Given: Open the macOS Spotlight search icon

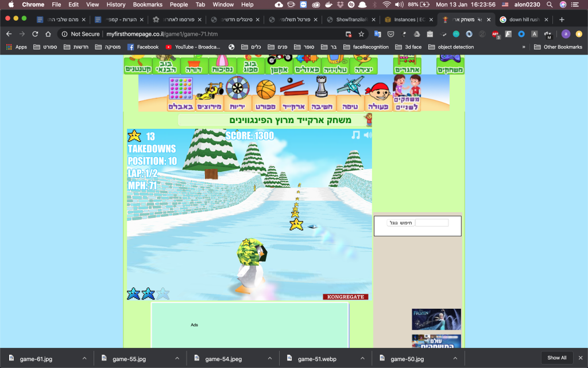Looking at the screenshot, I should pyautogui.click(x=550, y=5).
